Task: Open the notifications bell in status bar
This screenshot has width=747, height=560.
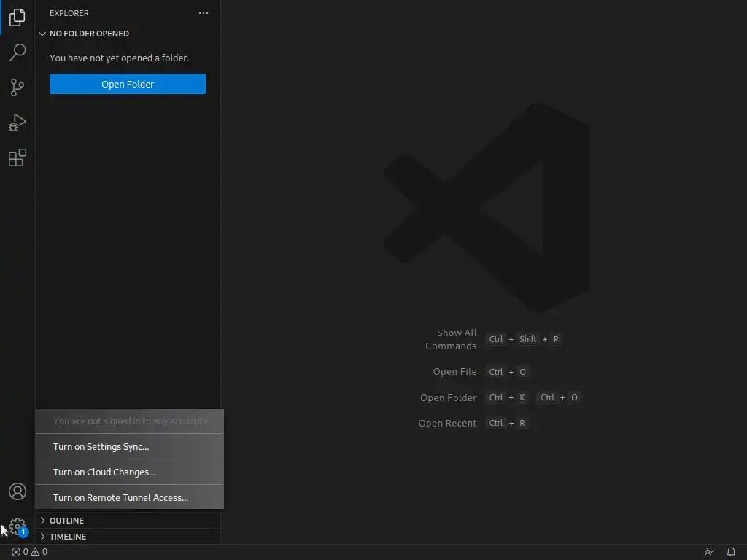Action: [731, 552]
